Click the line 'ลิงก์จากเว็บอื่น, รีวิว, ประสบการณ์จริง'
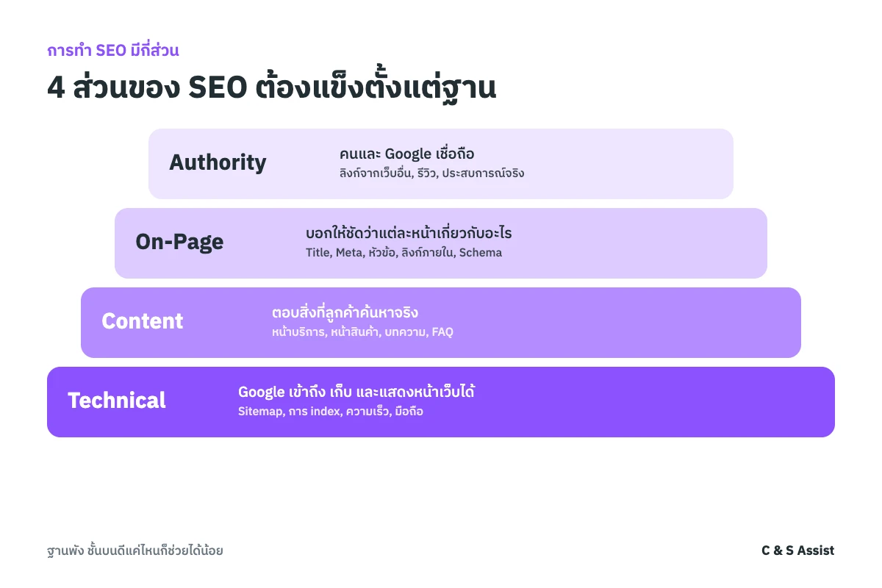Viewport: 882px width, 588px height. [432, 173]
